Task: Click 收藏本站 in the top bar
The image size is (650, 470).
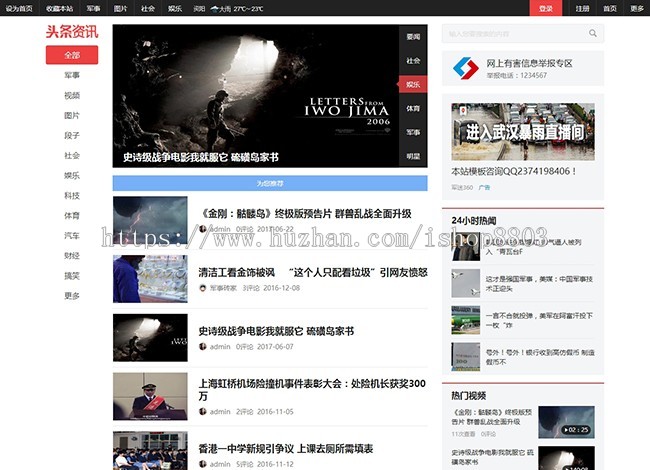Action: pos(59,8)
